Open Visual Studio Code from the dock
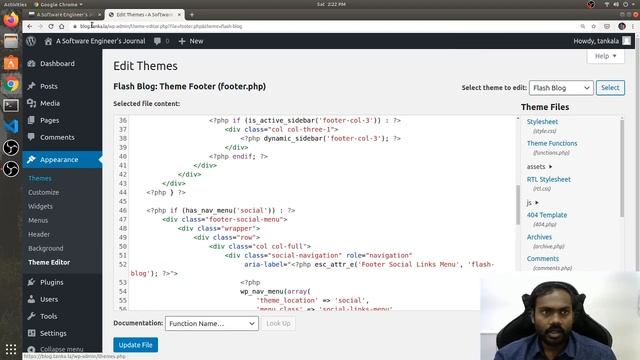Image resolution: width=640 pixels, height=360 pixels. 11,127
